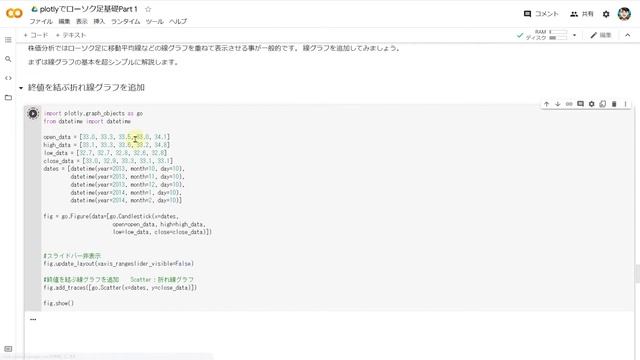Switch to editing mode with the pencil button

pos(601,35)
